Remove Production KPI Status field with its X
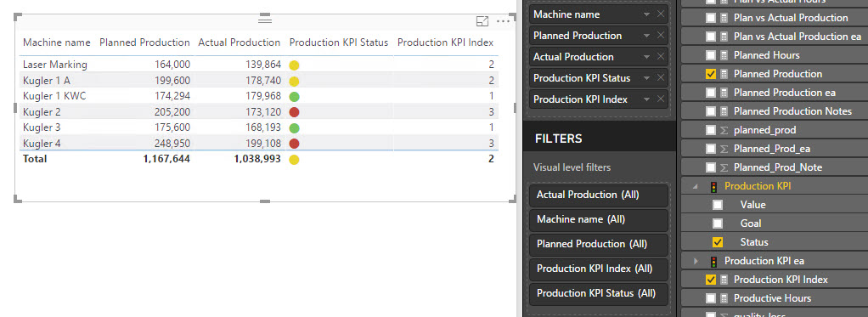 click(661, 78)
